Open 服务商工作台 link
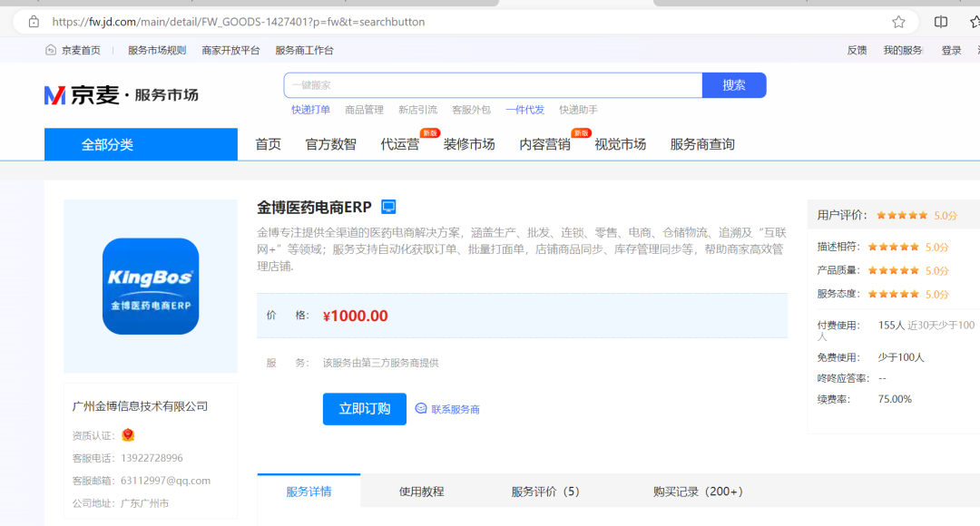Image resolution: width=980 pixels, height=526 pixels. pos(304,50)
